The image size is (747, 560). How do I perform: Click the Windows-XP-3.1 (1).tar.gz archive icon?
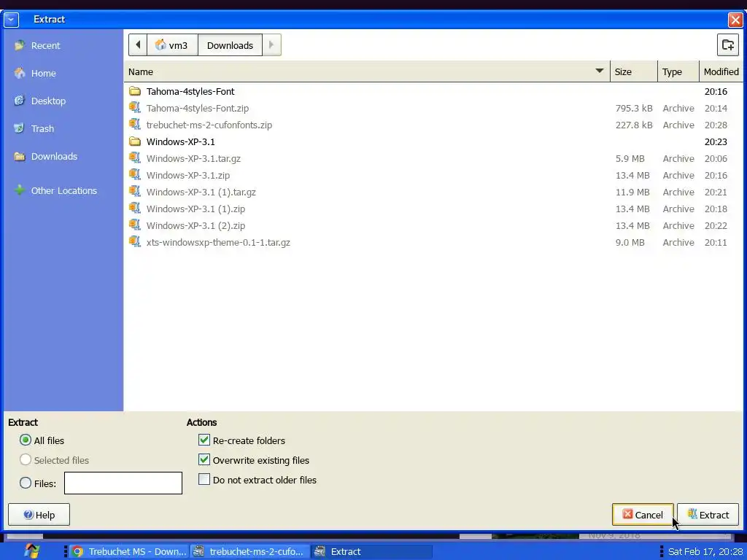[x=135, y=192]
